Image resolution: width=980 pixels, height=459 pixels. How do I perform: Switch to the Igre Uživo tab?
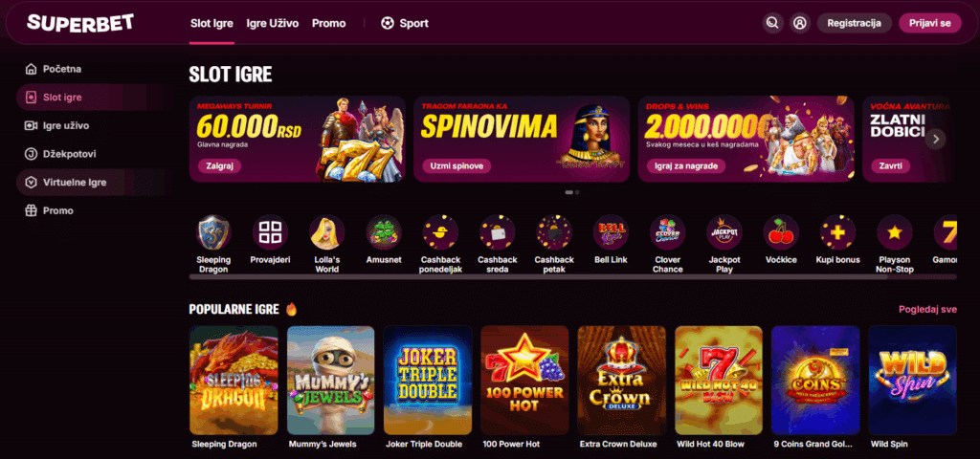273,23
